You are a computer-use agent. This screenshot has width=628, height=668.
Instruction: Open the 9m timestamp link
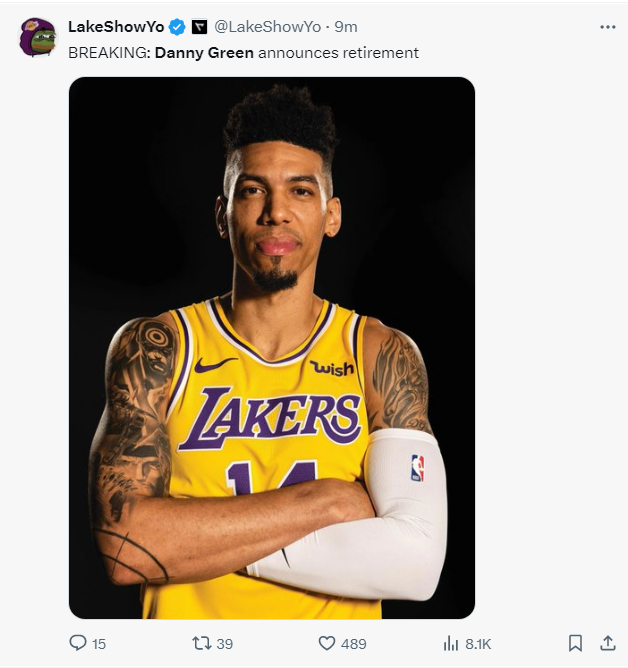tap(346, 27)
